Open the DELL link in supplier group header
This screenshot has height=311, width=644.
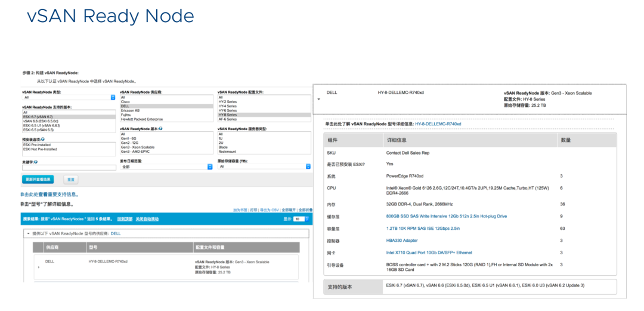coord(116,233)
